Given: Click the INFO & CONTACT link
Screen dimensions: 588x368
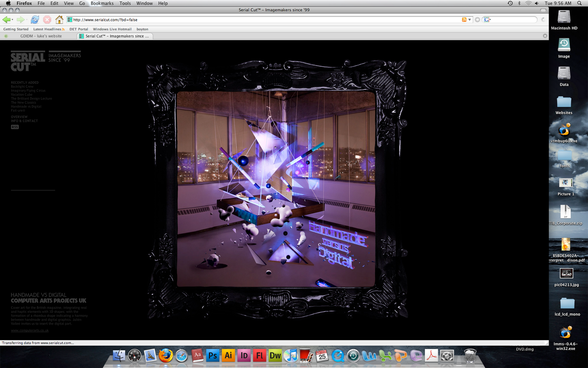Looking at the screenshot, I should tap(24, 121).
